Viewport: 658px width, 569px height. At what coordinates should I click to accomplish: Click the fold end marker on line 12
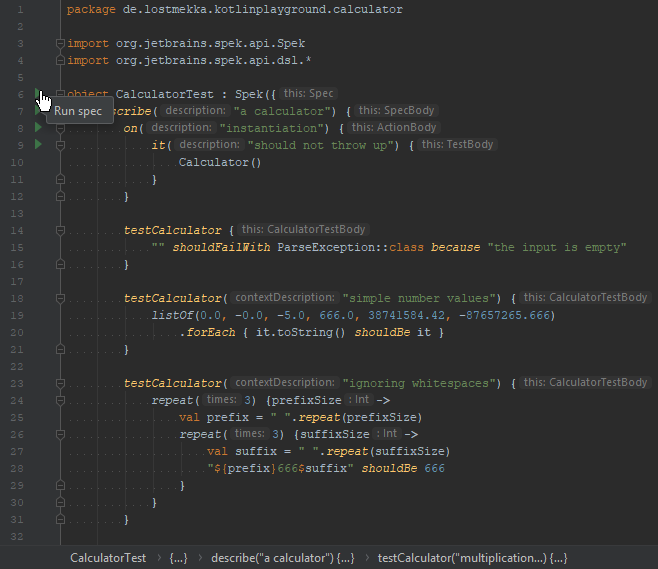(x=60, y=196)
